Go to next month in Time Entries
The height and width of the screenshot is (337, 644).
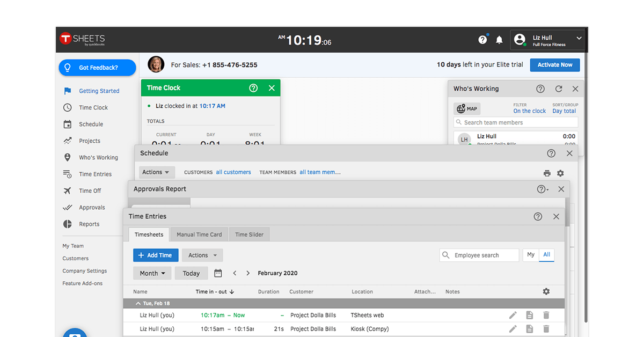pos(248,273)
